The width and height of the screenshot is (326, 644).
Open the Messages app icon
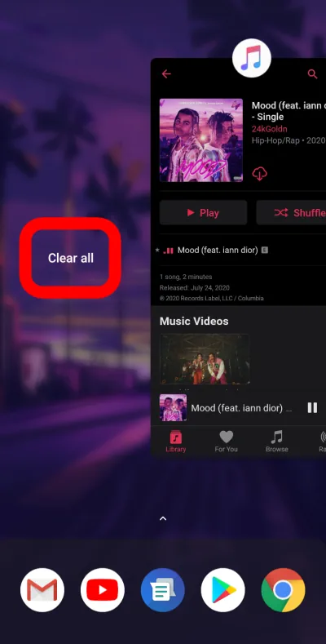pyautogui.click(x=163, y=590)
